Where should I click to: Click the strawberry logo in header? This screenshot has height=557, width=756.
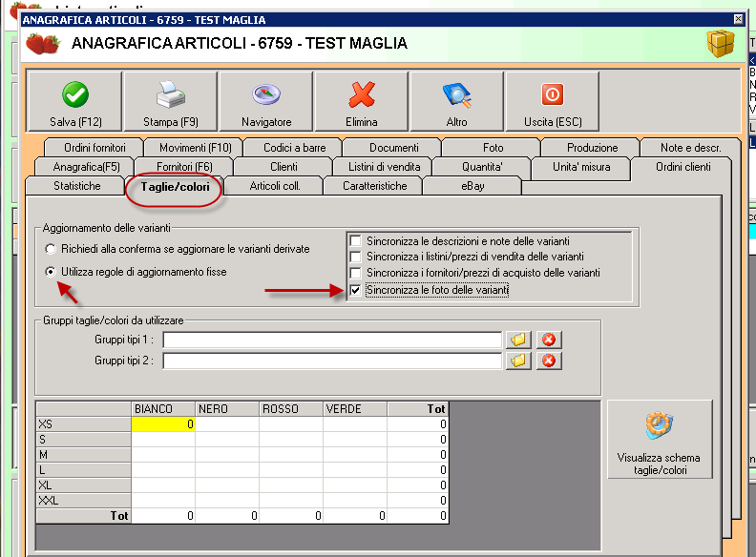click(x=43, y=43)
